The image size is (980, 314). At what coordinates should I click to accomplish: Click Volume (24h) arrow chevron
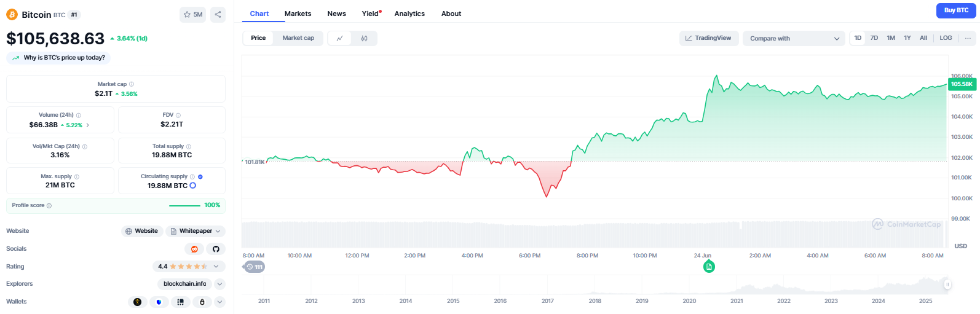click(x=87, y=125)
